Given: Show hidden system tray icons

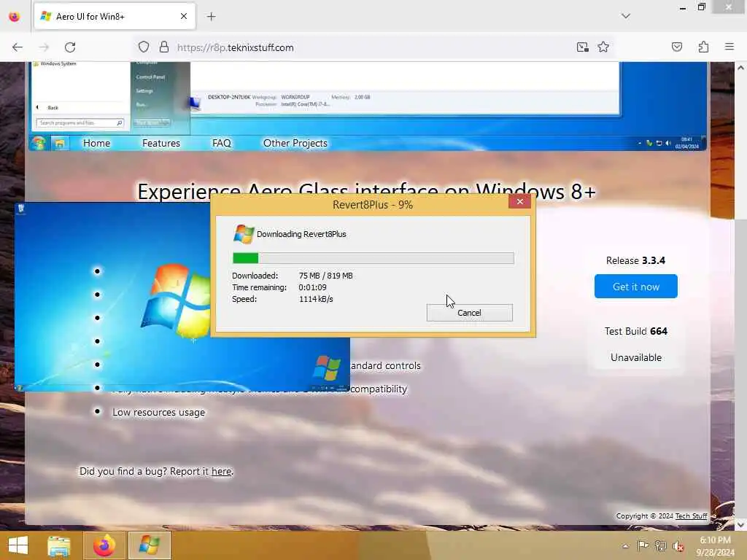Looking at the screenshot, I should pos(625,546).
